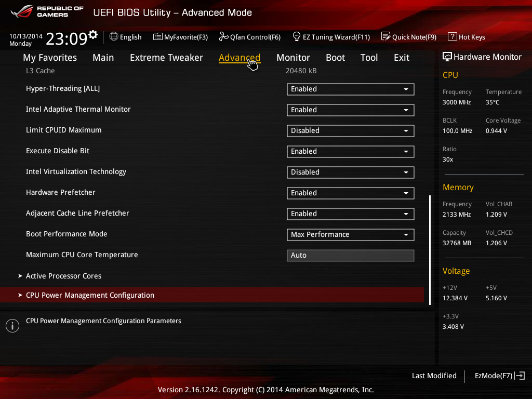Click the date 10/13/2014

26,36
